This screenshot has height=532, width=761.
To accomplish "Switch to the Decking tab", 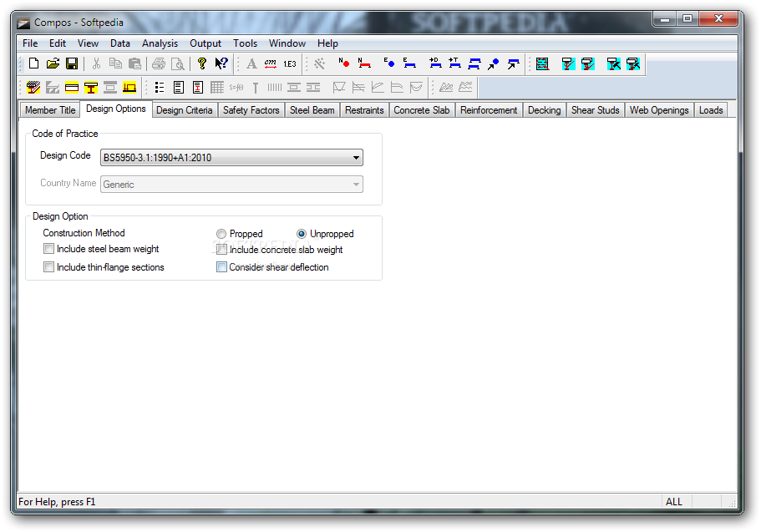I will tap(544, 110).
